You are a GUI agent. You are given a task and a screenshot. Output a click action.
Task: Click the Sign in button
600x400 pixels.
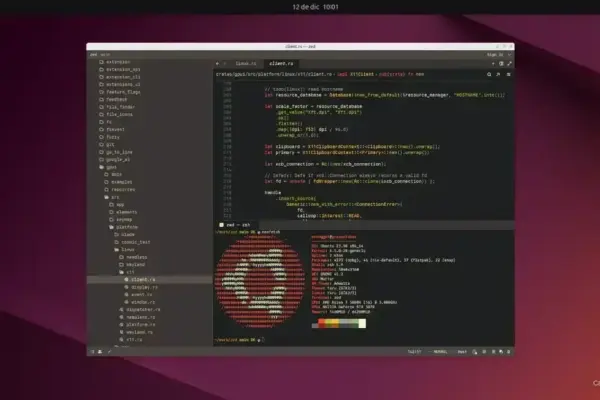[495, 55]
